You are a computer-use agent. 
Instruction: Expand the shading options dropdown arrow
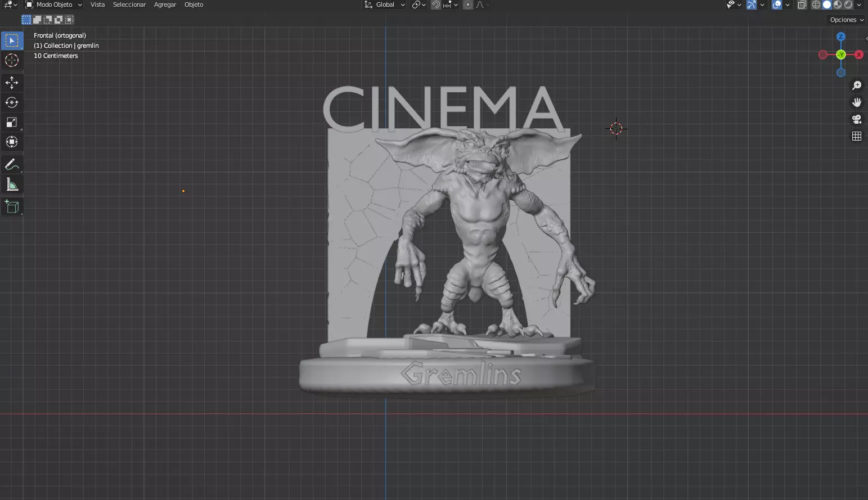coord(859,4)
